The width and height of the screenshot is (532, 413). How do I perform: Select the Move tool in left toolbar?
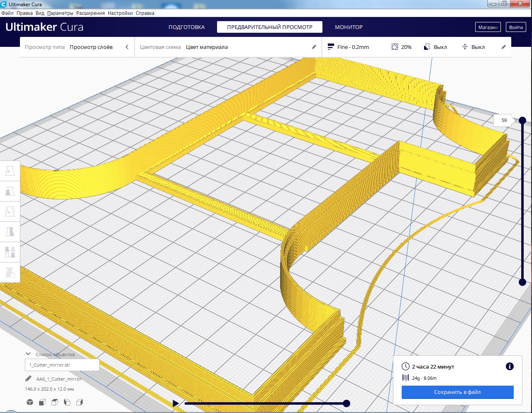tap(10, 170)
